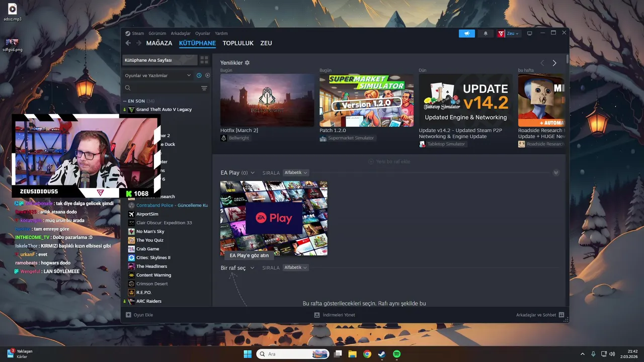This screenshot has height=362, width=644.
Task: Open the Görünüm menu
Action: [x=157, y=33]
